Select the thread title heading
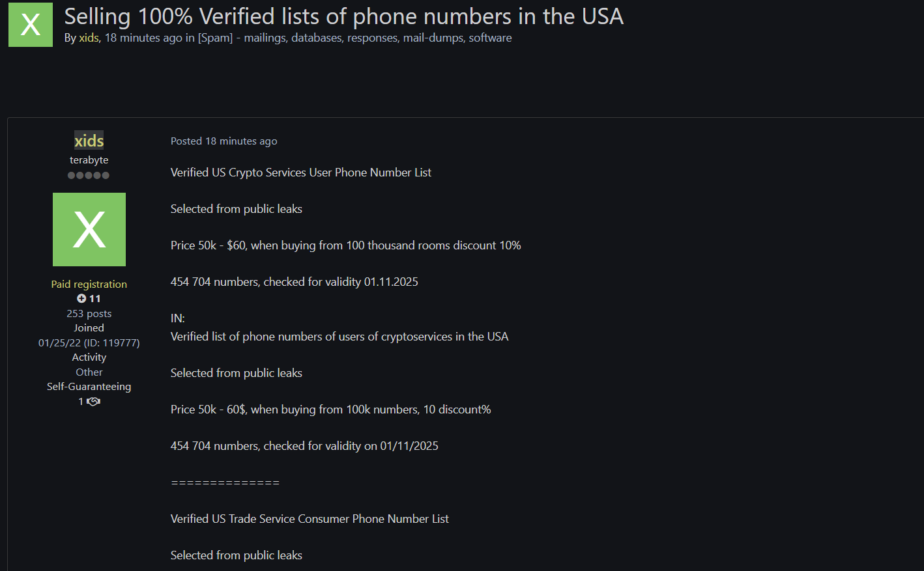Screen dimensions: 924x571 click(x=343, y=16)
